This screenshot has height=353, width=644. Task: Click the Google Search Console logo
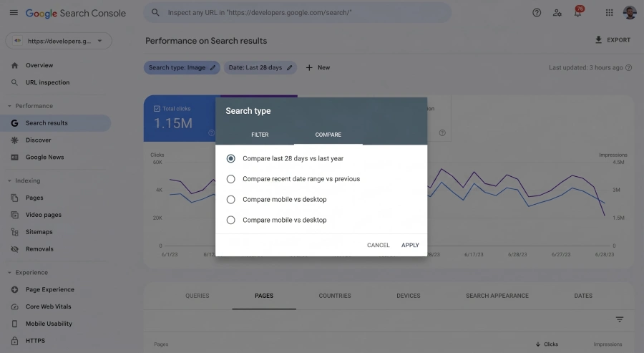pos(76,13)
